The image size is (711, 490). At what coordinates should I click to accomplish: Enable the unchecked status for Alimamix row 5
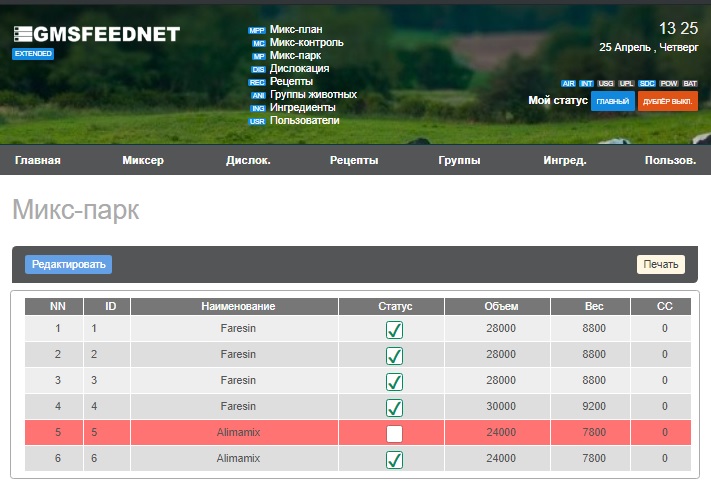pyautogui.click(x=394, y=434)
